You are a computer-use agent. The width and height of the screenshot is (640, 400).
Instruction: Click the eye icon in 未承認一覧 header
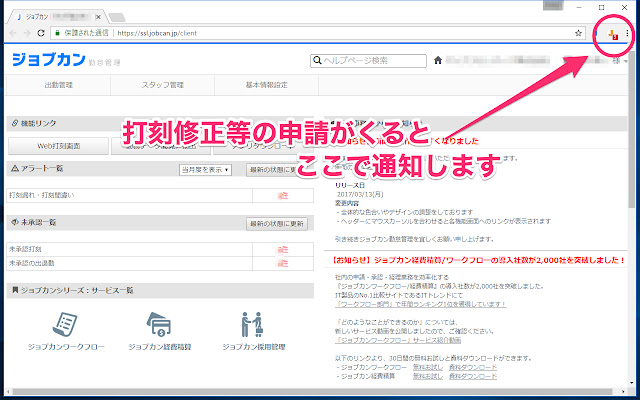click(15, 222)
